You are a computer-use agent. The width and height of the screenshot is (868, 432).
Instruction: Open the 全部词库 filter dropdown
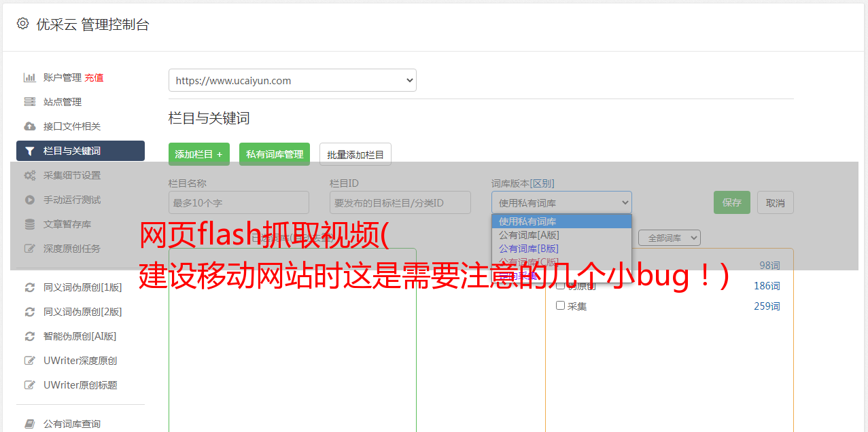(x=670, y=238)
